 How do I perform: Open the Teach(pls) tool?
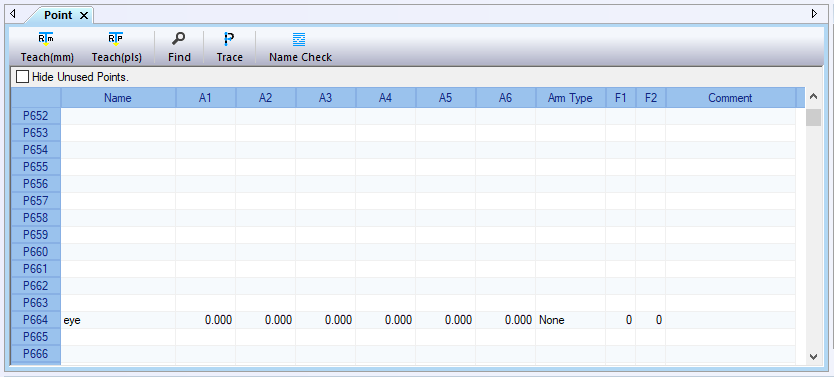pos(116,47)
